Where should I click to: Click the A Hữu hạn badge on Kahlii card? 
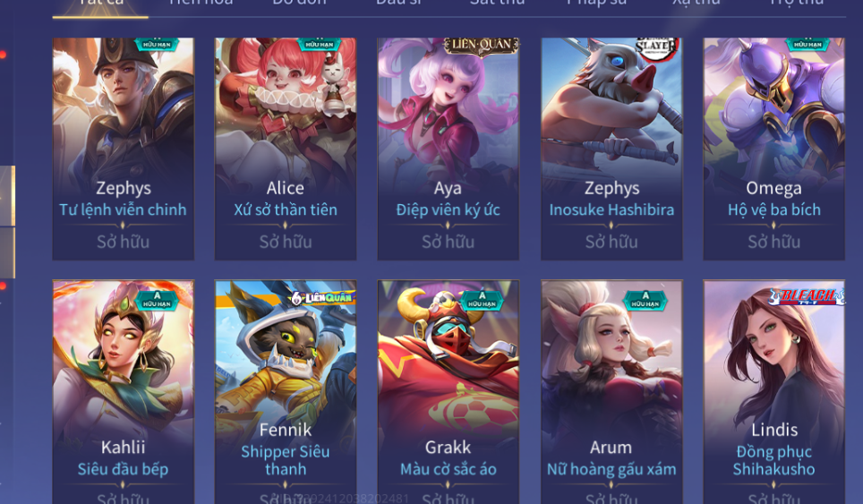click(x=157, y=301)
